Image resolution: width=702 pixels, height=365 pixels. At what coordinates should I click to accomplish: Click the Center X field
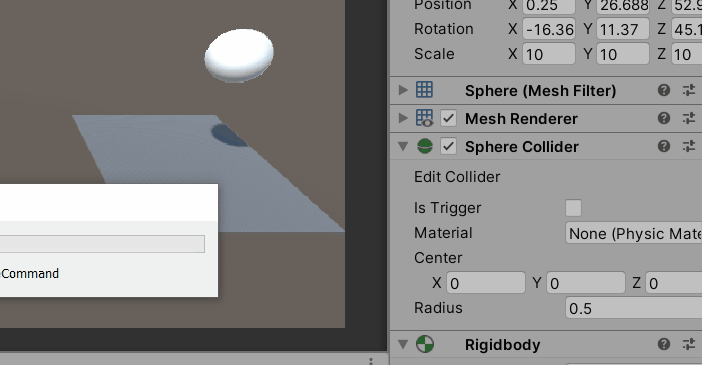pos(486,283)
